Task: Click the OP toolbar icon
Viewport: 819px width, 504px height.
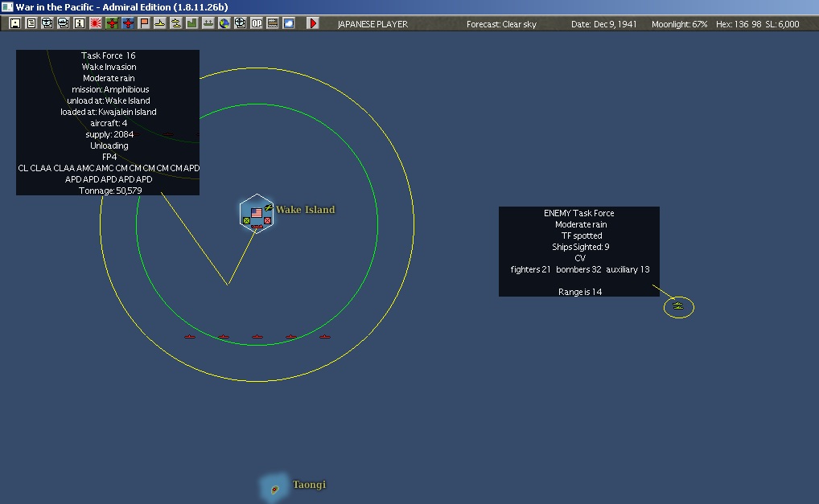Action: click(257, 23)
